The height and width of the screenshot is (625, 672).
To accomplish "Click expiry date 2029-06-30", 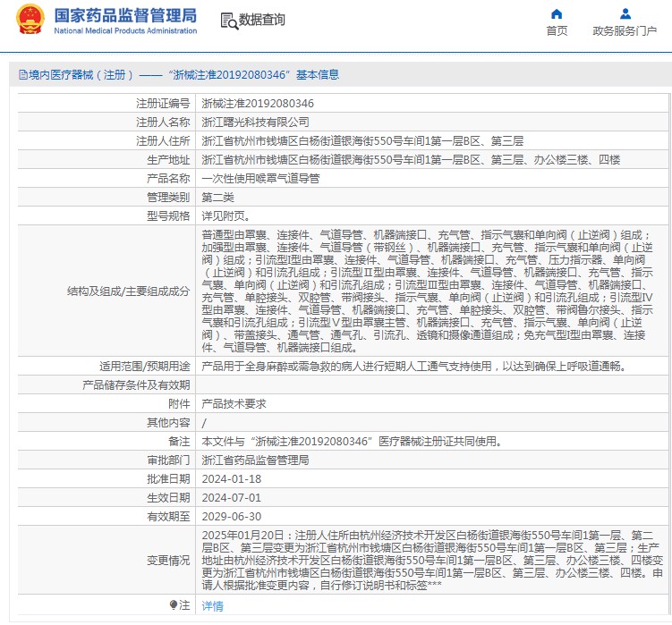I will pyautogui.click(x=232, y=517).
